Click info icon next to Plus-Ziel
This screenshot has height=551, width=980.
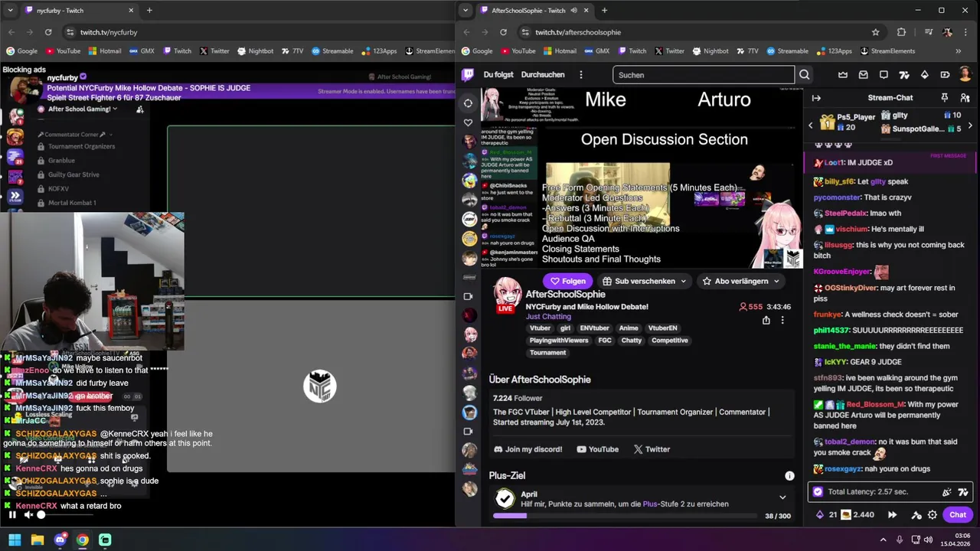[789, 476]
